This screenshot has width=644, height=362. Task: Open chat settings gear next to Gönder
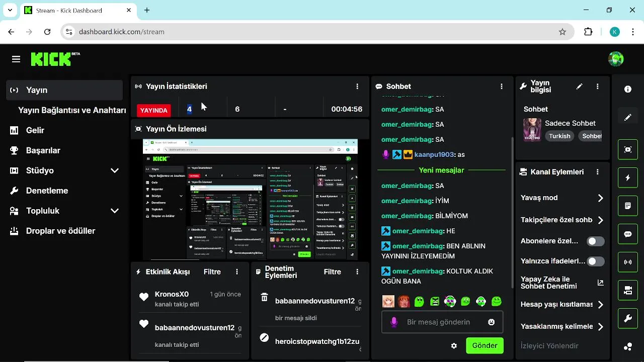click(454, 345)
